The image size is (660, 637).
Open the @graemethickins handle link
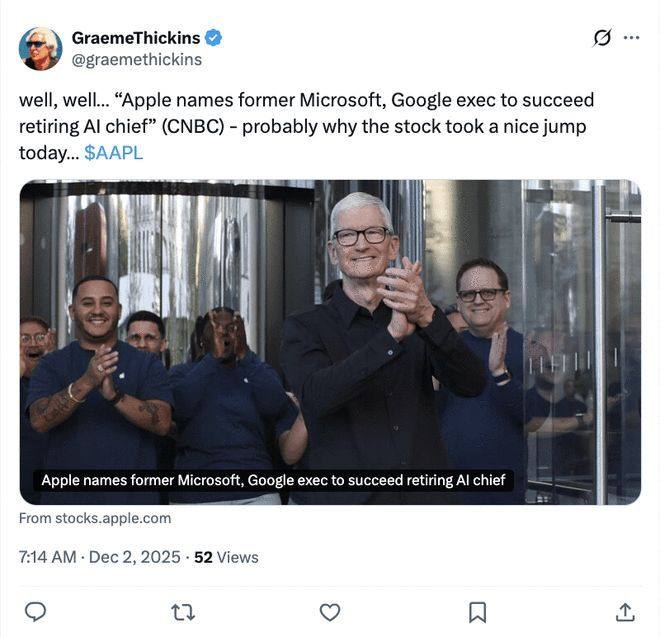(137, 59)
